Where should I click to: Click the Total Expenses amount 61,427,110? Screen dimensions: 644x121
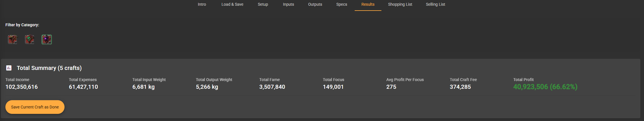[83, 87]
